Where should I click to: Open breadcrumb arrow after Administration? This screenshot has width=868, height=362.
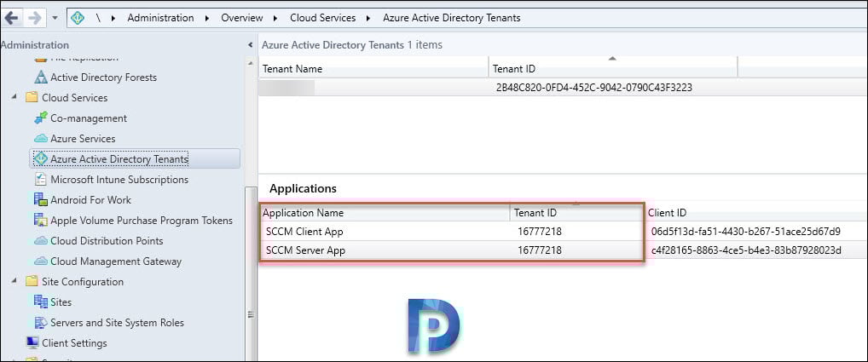click(207, 18)
